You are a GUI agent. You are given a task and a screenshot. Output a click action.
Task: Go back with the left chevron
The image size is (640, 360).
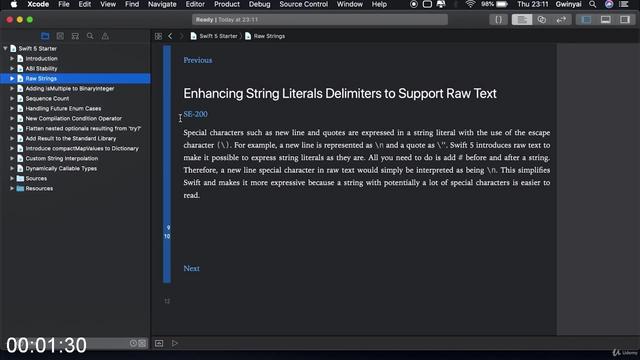(170, 36)
